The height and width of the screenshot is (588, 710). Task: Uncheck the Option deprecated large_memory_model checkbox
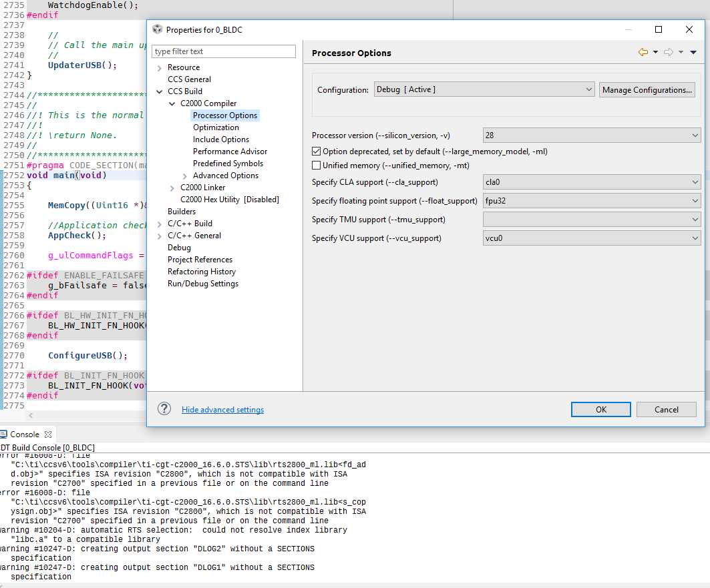click(x=316, y=151)
